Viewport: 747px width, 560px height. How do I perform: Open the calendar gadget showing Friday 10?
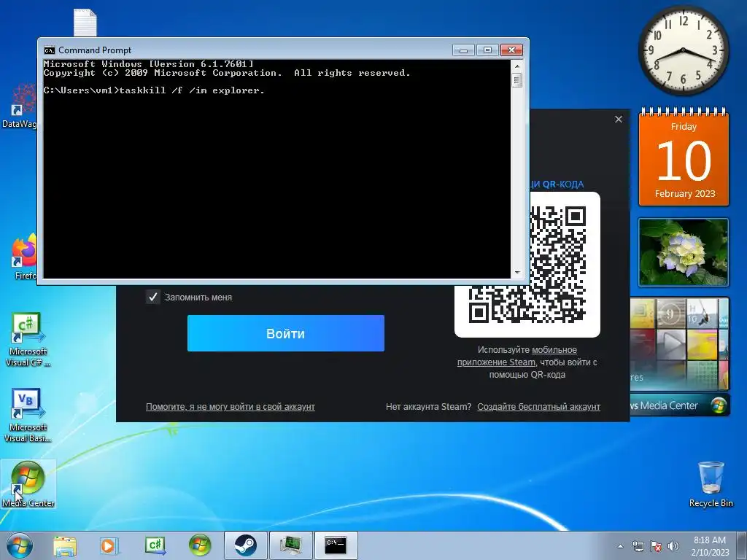pyautogui.click(x=684, y=157)
